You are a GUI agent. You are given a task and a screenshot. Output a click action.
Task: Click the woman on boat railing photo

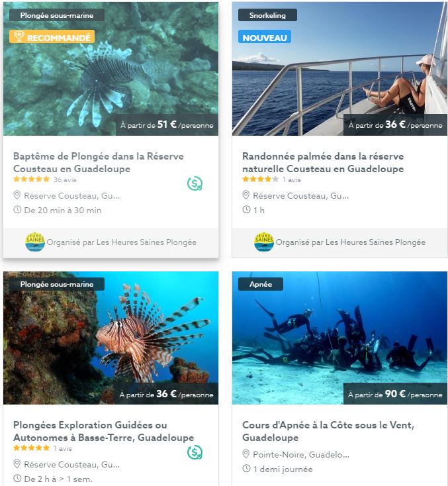click(339, 69)
